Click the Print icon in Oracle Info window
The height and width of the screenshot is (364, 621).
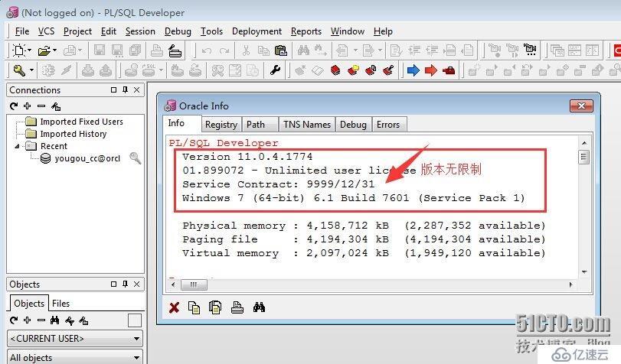tap(237, 307)
